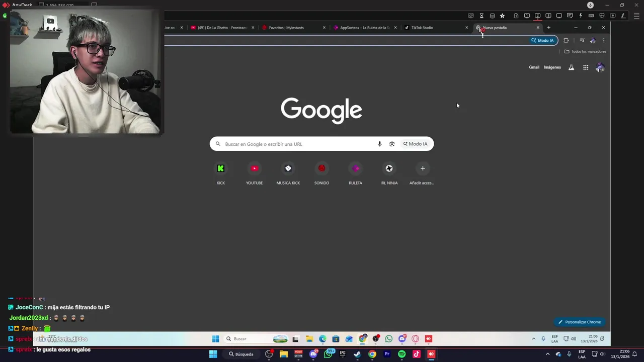Screen dimensions: 644x362
Task: Open AnyDesk file transfer icon
Action: point(516,16)
